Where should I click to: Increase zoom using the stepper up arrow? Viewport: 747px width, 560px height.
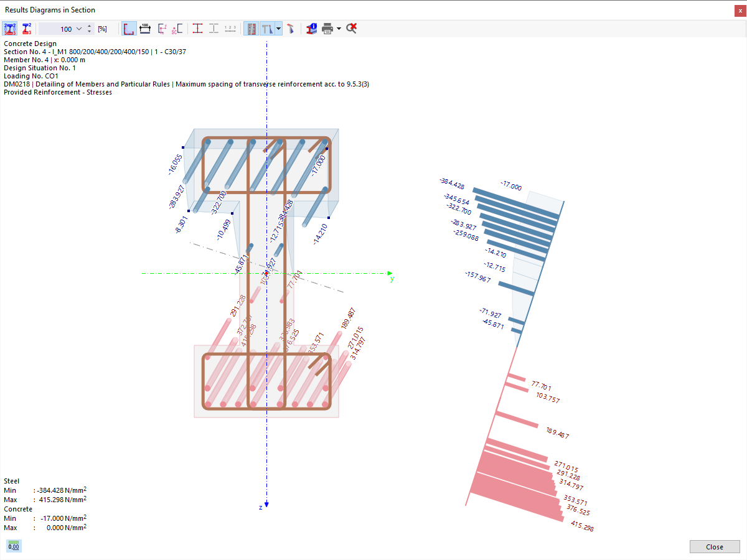(x=89, y=25)
